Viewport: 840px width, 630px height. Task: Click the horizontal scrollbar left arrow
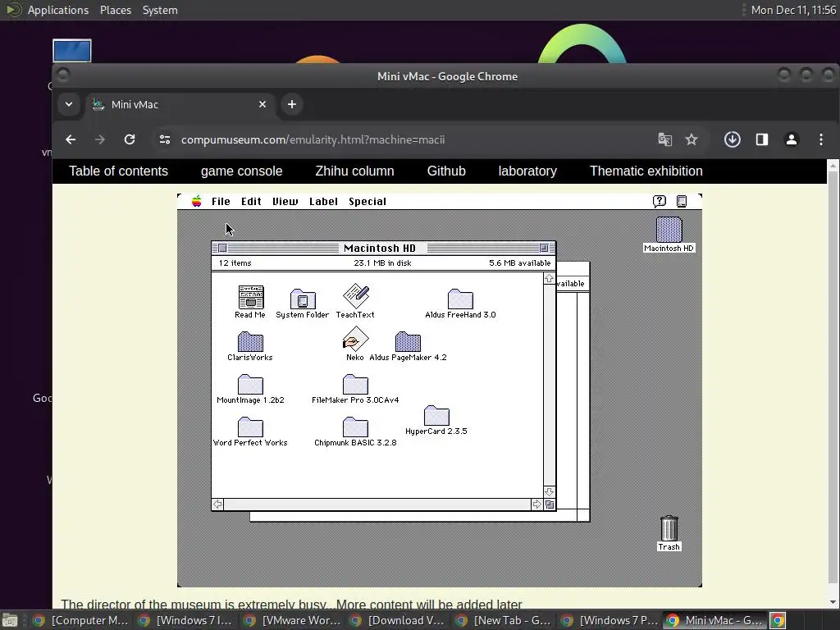click(217, 504)
